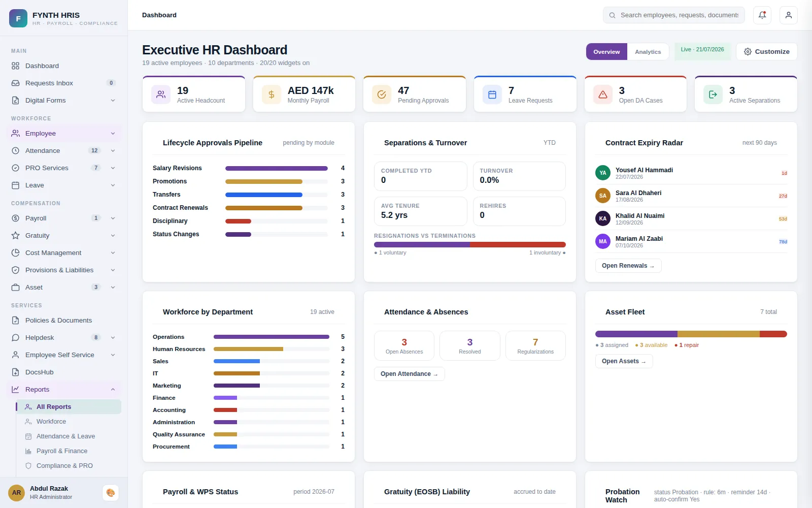This screenshot has width=812, height=508.
Task: Switch to the Analytics tab
Action: pyautogui.click(x=648, y=52)
